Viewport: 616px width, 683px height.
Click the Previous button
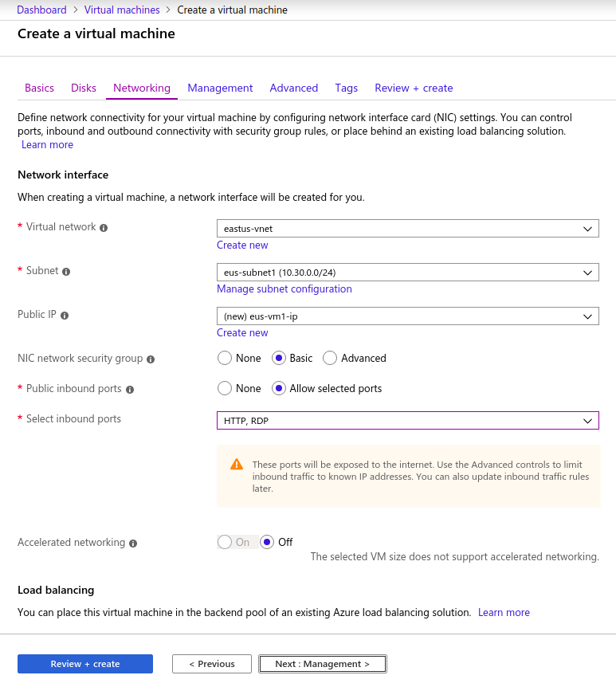click(x=212, y=664)
